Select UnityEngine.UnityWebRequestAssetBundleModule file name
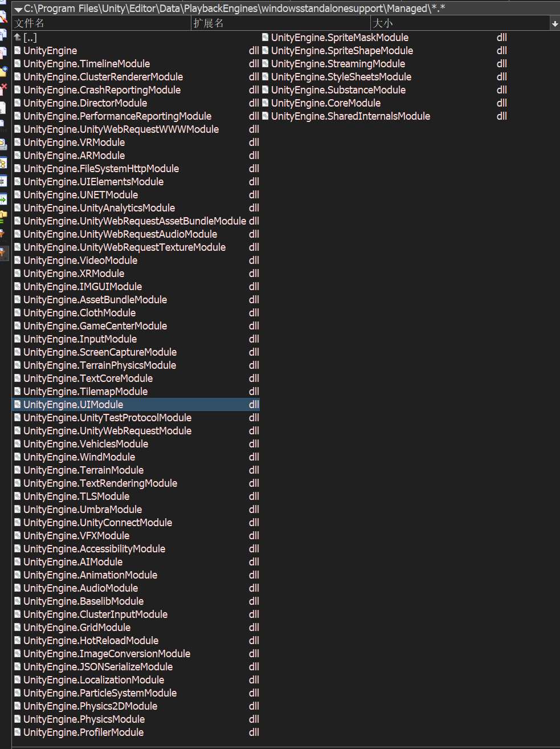The height and width of the screenshot is (749, 560). point(135,221)
